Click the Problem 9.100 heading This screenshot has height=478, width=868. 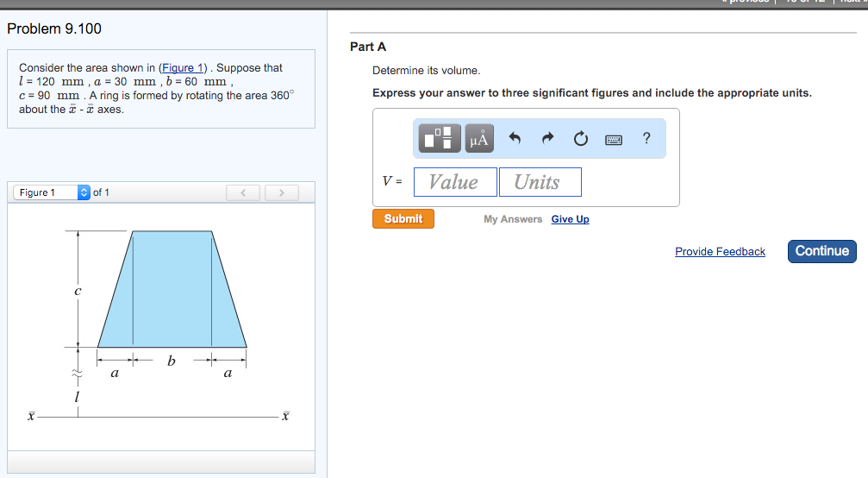(54, 28)
